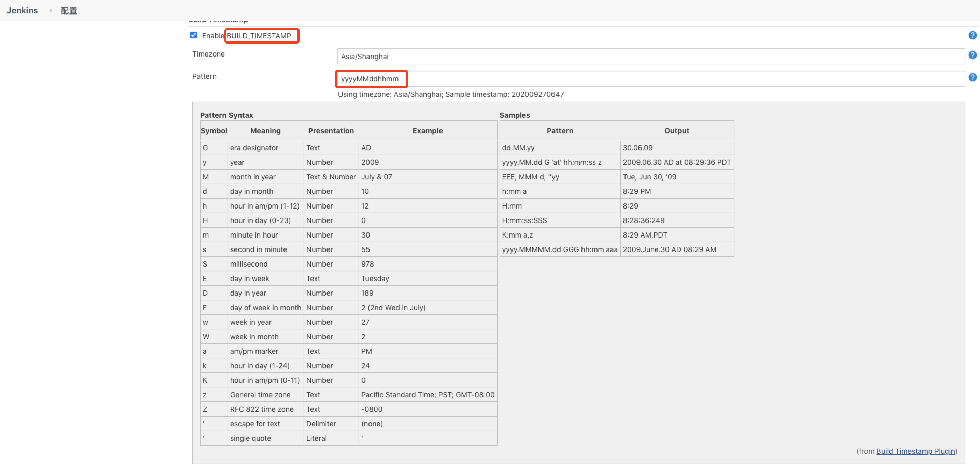Click into the Timezone Asia/Shanghai field
980x472 pixels.
click(x=651, y=57)
